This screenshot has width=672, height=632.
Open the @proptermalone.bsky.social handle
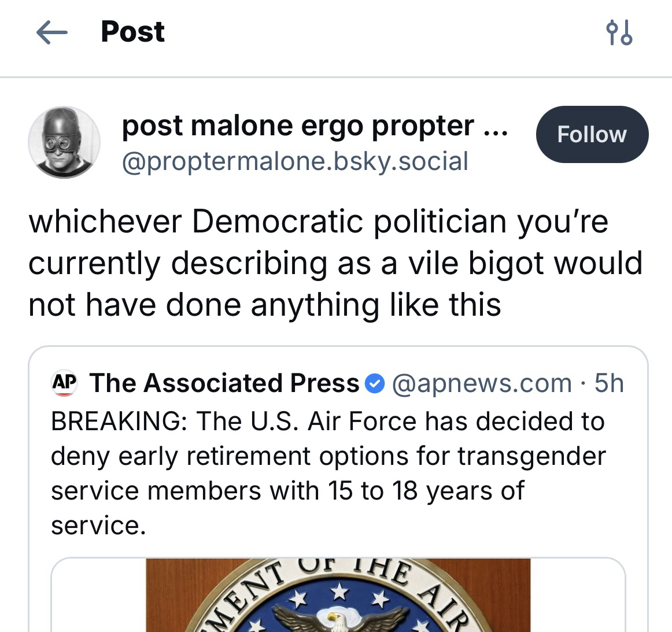[x=294, y=161]
